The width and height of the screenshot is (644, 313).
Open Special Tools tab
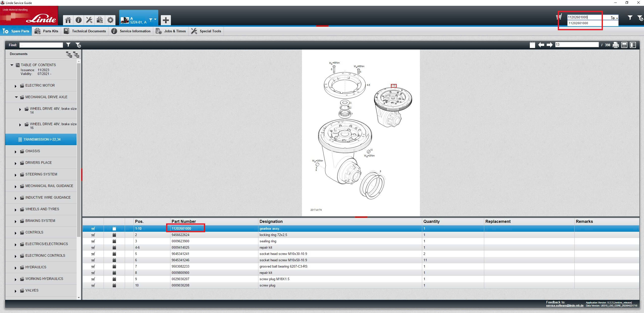click(206, 31)
